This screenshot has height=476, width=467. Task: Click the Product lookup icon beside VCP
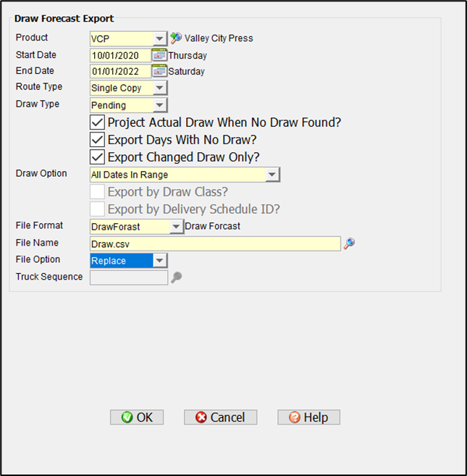point(175,38)
